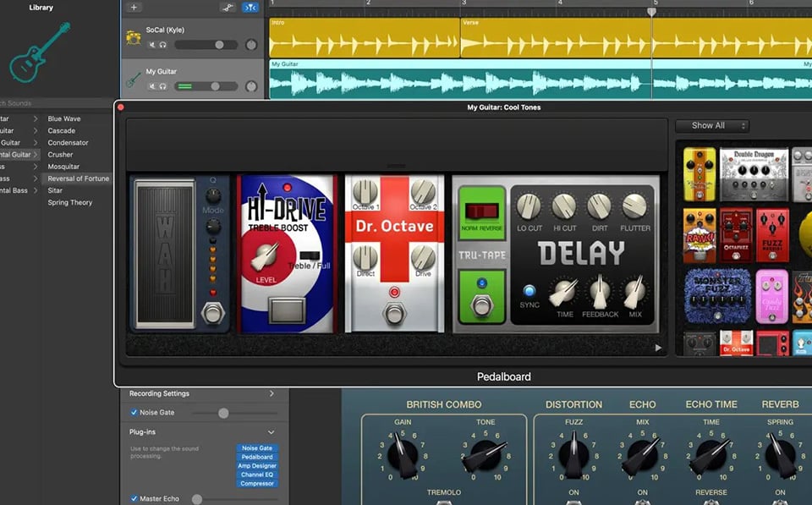
Task: Expand the Recording Settings section
Action: 272,393
